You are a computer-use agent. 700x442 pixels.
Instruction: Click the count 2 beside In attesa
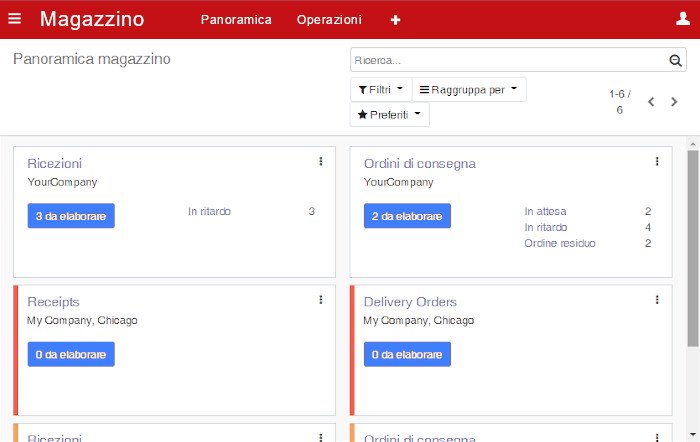(648, 211)
